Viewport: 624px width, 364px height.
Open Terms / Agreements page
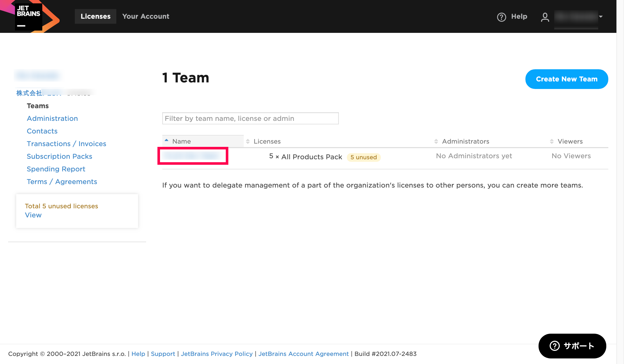(x=62, y=181)
